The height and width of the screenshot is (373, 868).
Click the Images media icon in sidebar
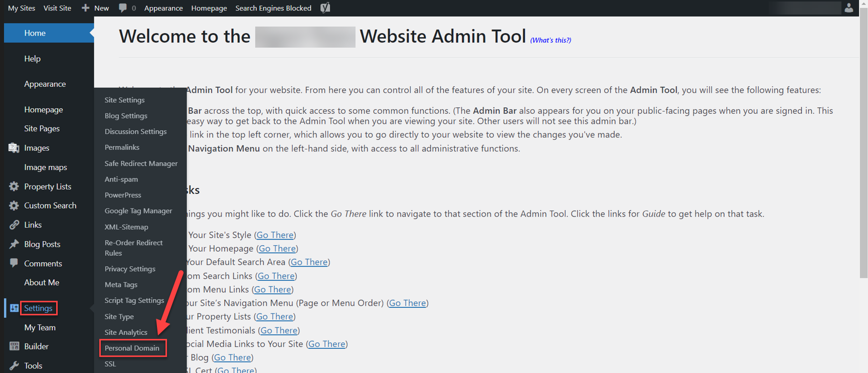(x=14, y=148)
